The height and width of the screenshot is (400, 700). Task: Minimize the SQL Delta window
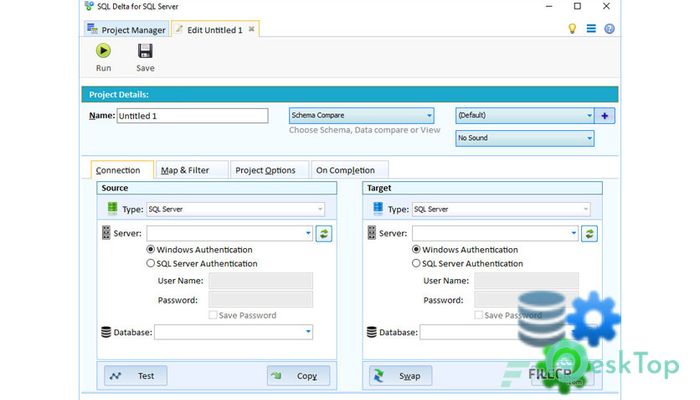click(x=549, y=6)
